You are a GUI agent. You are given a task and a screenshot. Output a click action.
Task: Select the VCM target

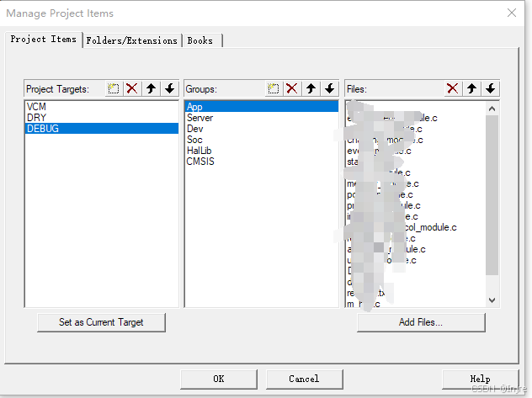[x=102, y=107]
